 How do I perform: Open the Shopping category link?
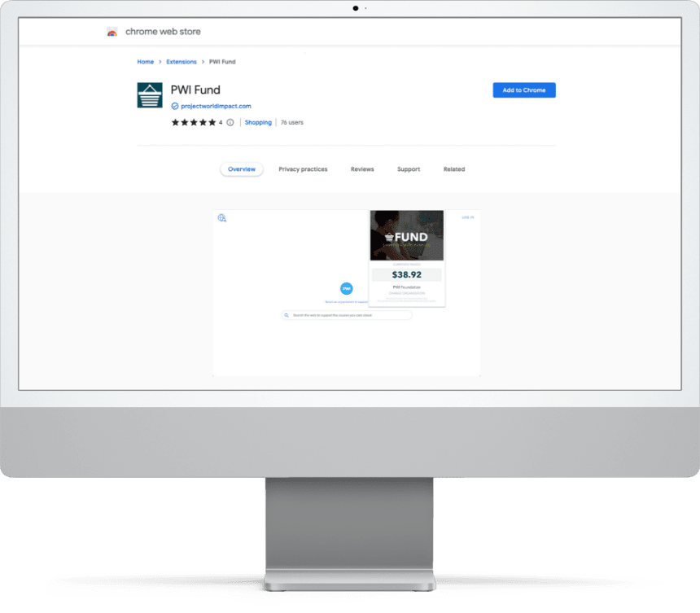pos(258,122)
